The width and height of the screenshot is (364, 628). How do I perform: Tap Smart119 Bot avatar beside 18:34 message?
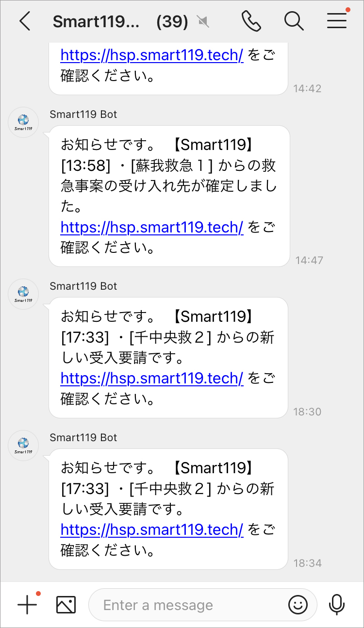click(23, 446)
